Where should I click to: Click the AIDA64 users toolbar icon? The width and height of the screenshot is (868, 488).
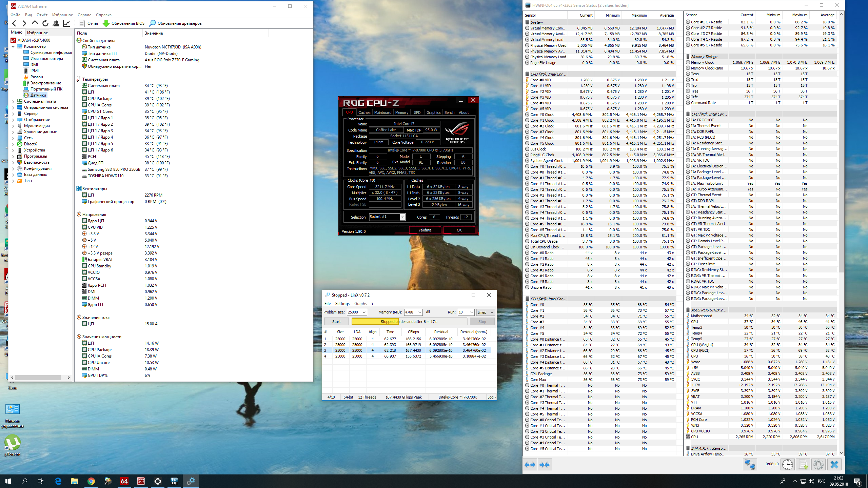56,23
